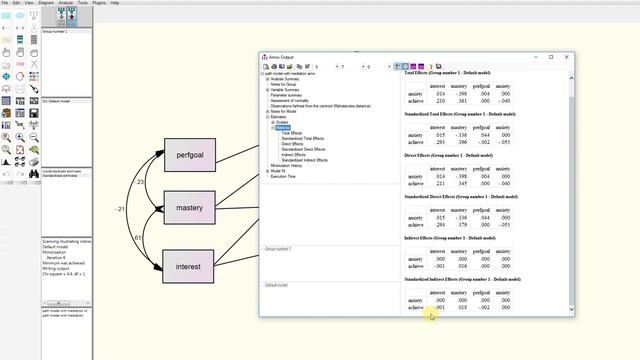Screen dimensions: 640x360
Task: Click Open file icon in Amos Output toolbar
Action: (290, 67)
